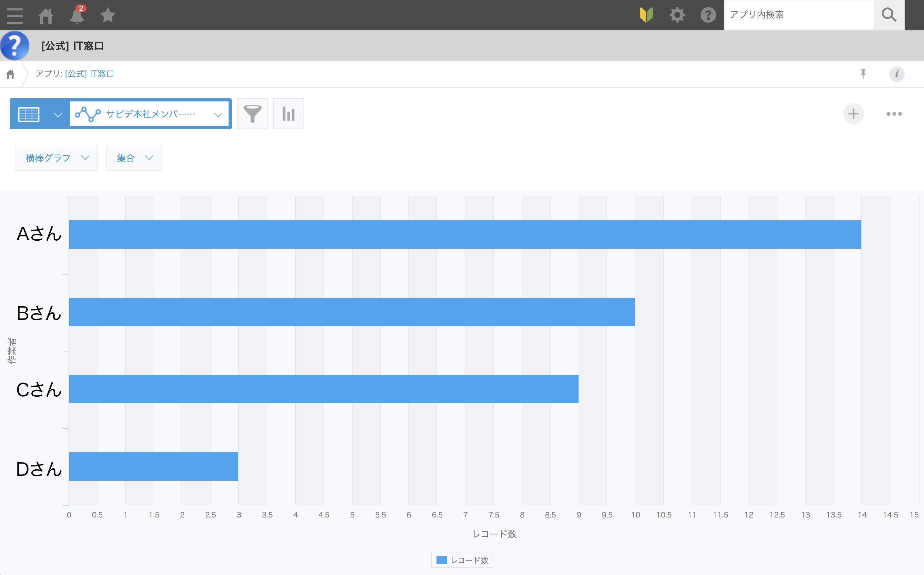Click the x-axis tick label 7.5
The width and height of the screenshot is (924, 575).
point(494,515)
